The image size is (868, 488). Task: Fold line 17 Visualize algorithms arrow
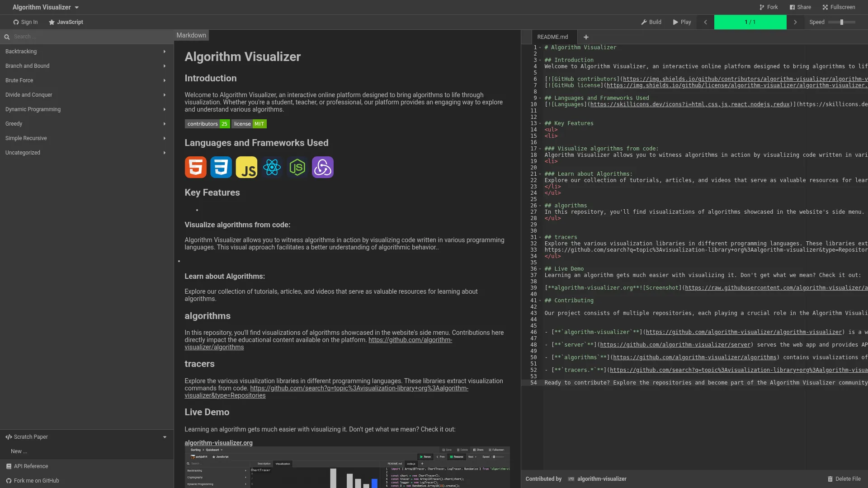tap(540, 149)
